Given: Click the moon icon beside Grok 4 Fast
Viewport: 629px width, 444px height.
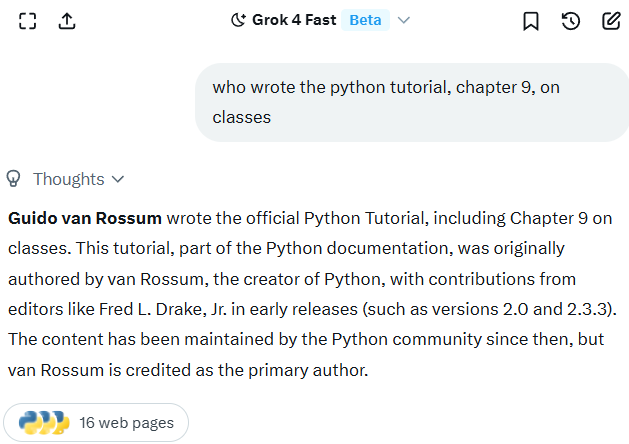Looking at the screenshot, I should 238,20.
